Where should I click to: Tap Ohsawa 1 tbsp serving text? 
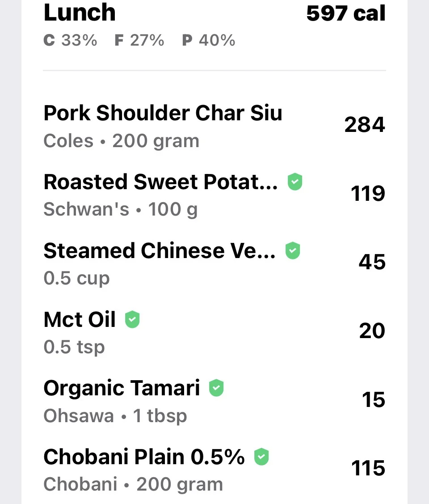pyautogui.click(x=115, y=416)
